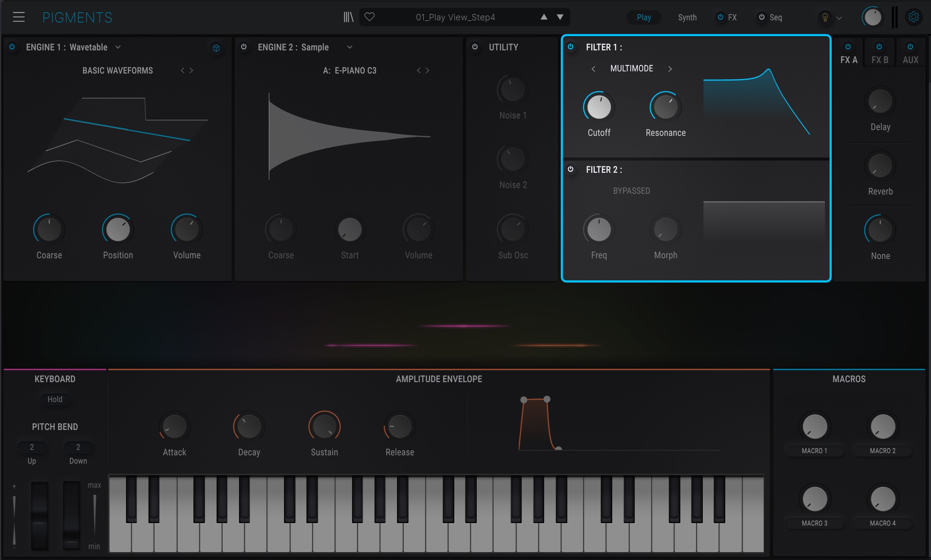Click the E-Piano sample waveform display

349,136
